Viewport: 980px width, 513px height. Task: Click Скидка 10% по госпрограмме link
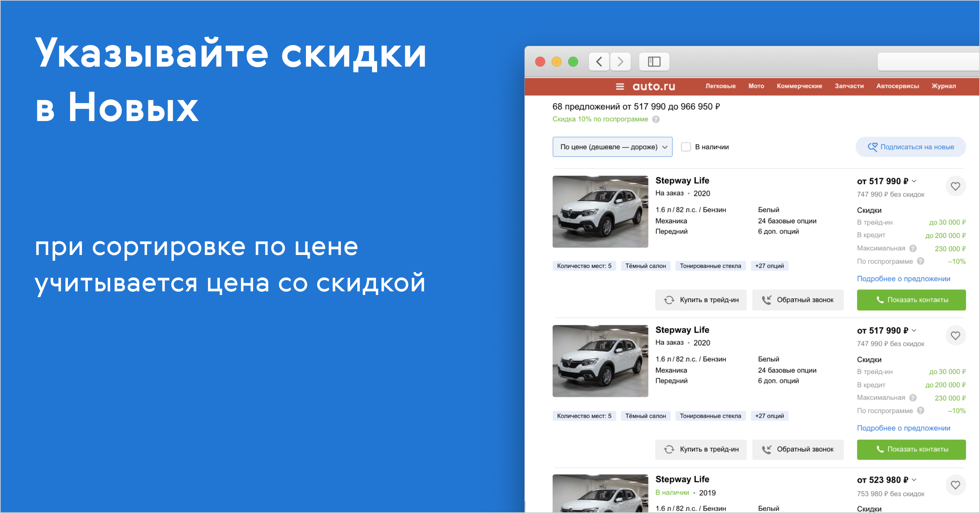(600, 119)
